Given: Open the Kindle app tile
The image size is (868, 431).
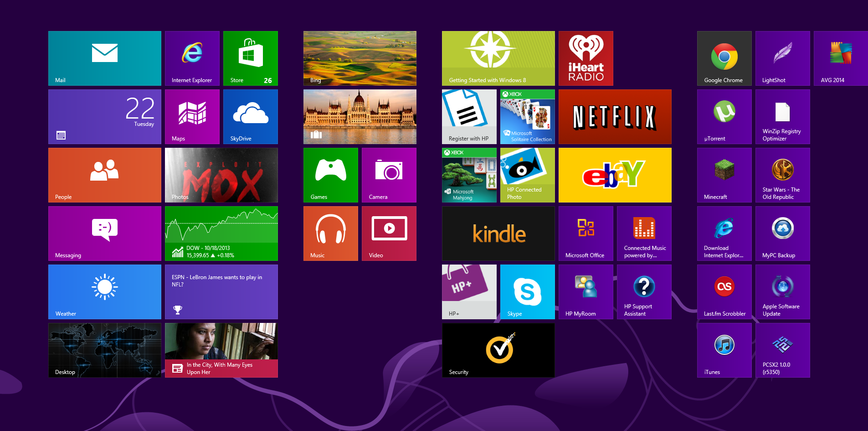Looking at the screenshot, I should click(498, 233).
